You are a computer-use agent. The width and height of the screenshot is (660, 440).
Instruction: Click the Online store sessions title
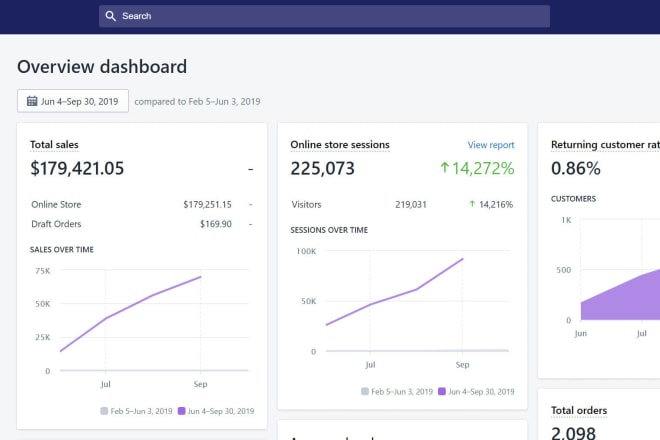340,145
